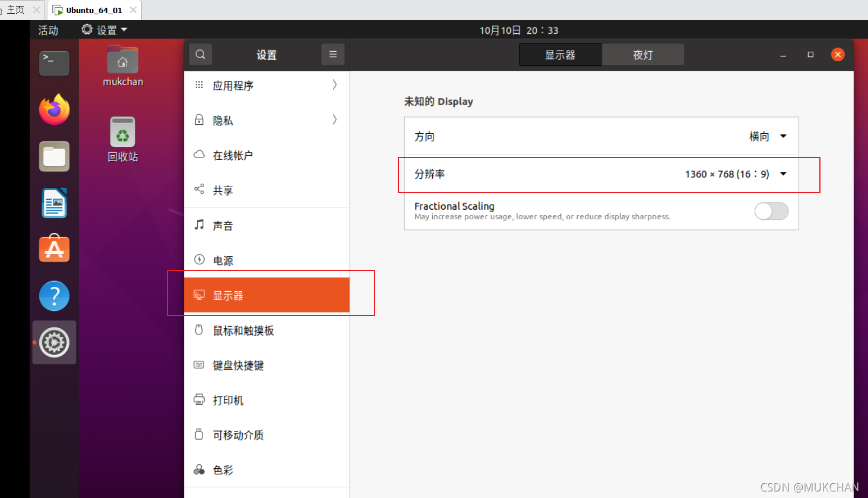Open 声音 settings panel
The image size is (868, 498).
(x=267, y=225)
